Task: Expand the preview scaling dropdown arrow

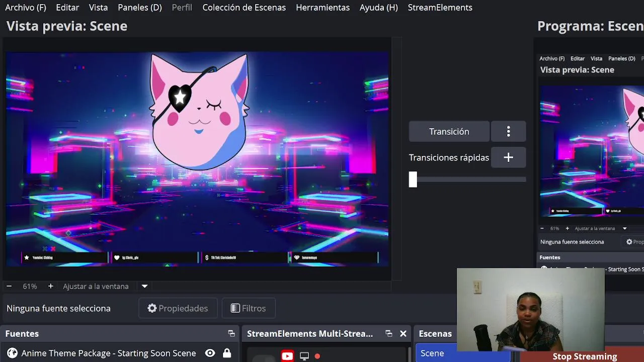Action: (x=144, y=286)
